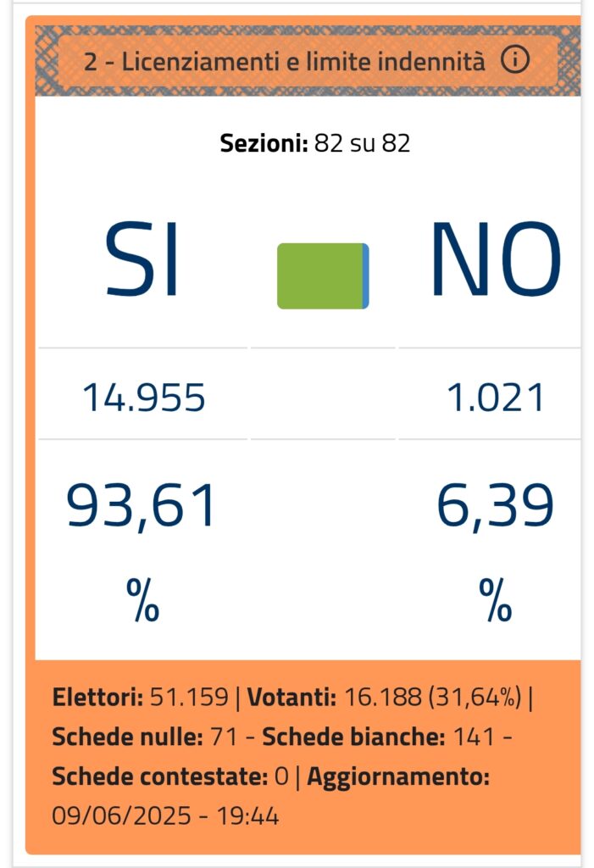594x868 pixels.
Task: Click the Aggiornamento label
Action: (398, 777)
